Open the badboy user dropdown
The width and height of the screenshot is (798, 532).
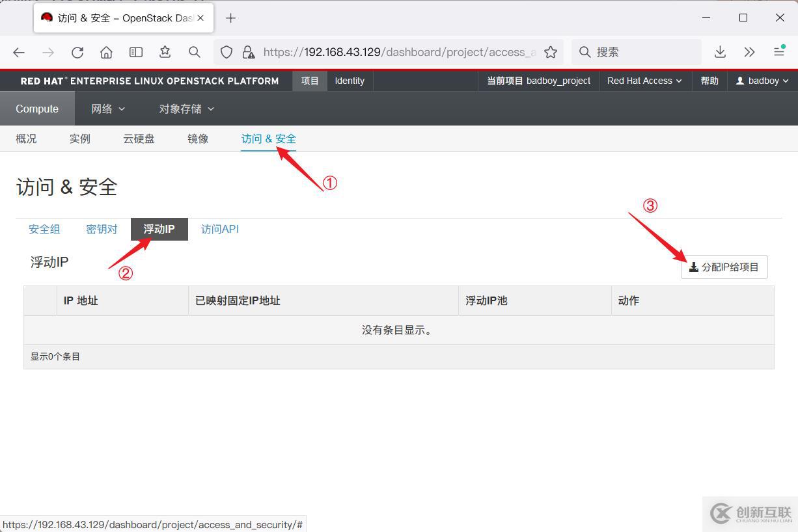(x=762, y=81)
